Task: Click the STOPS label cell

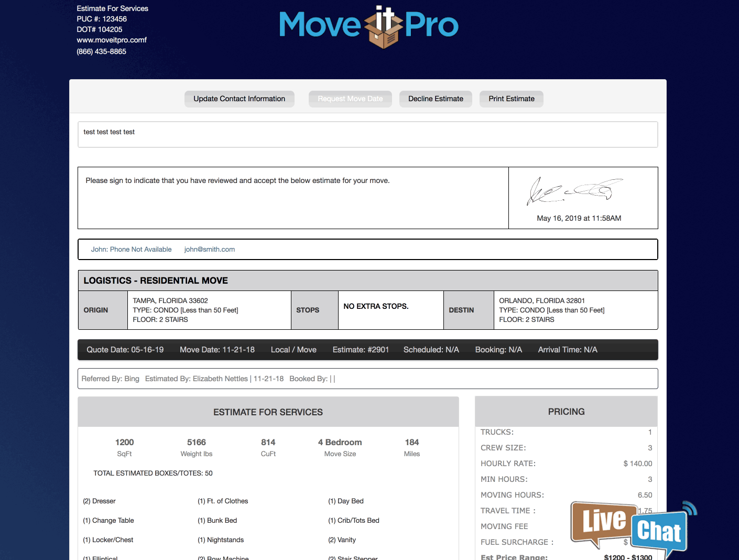Action: point(314,310)
